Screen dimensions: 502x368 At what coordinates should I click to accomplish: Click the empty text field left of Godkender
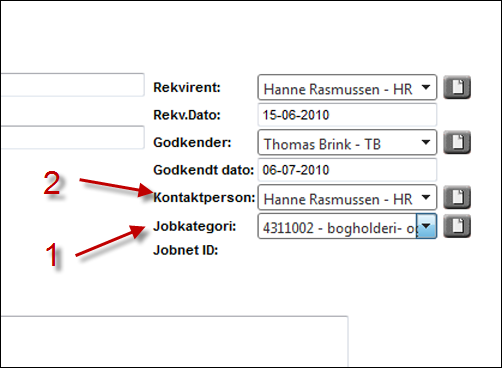[72, 137]
